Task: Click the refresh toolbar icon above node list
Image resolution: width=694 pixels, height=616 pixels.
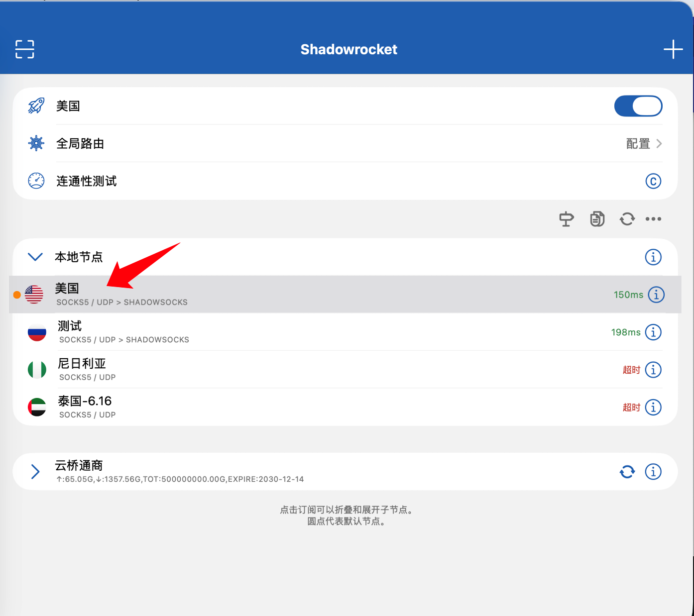Action: click(x=627, y=219)
